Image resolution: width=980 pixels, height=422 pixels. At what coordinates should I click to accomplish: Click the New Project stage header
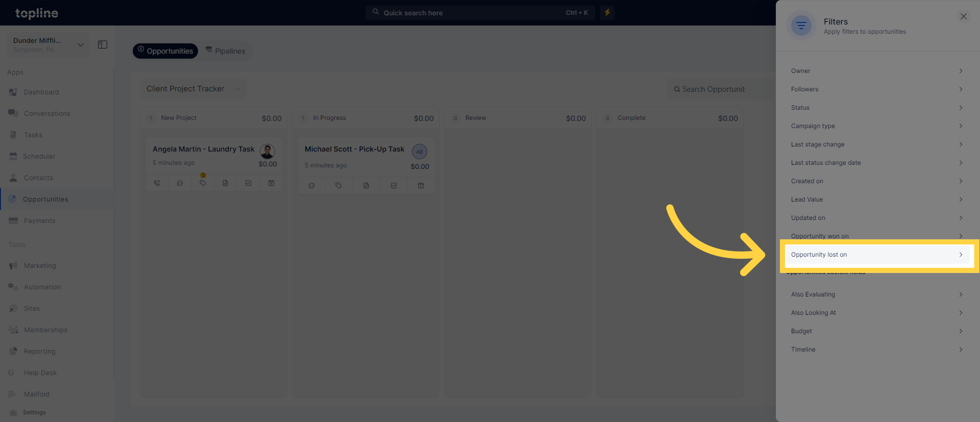(214, 118)
